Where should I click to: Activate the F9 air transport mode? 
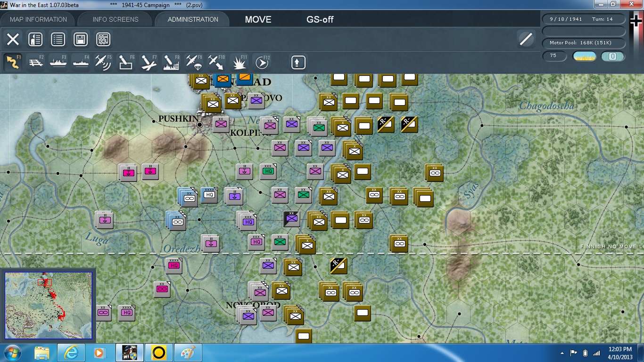pos(194,62)
